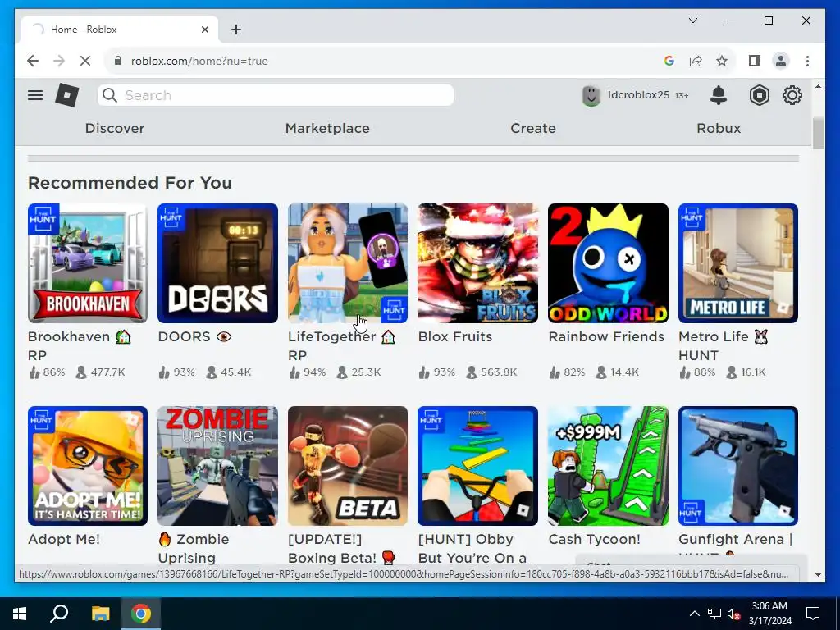Stop page loading with X button
Viewport: 840px width, 630px height.
point(85,61)
